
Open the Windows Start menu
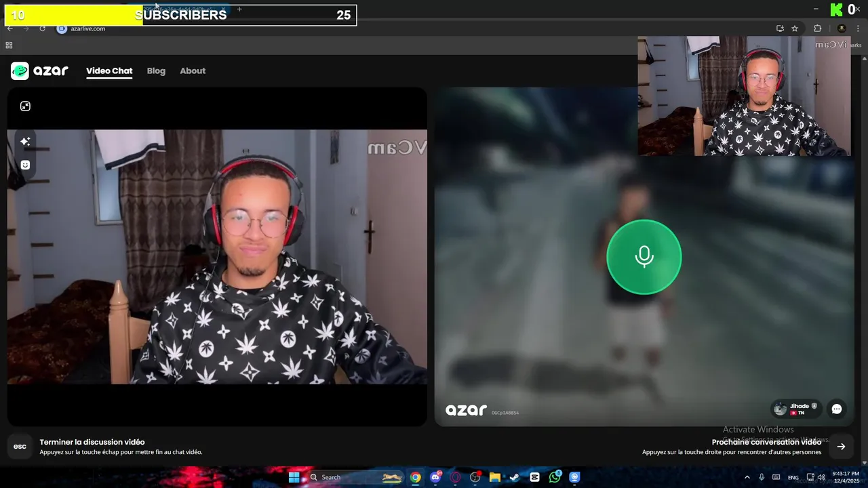click(294, 477)
